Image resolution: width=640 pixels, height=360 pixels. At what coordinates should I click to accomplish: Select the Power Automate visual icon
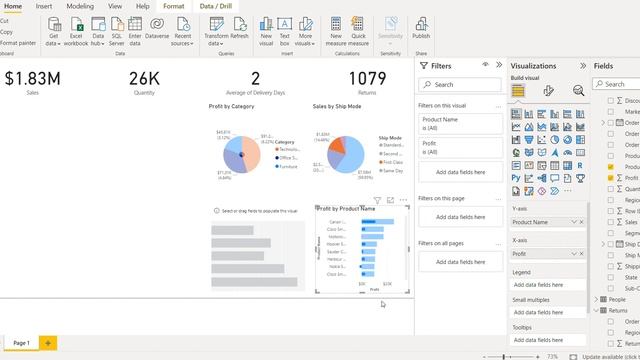(555, 191)
